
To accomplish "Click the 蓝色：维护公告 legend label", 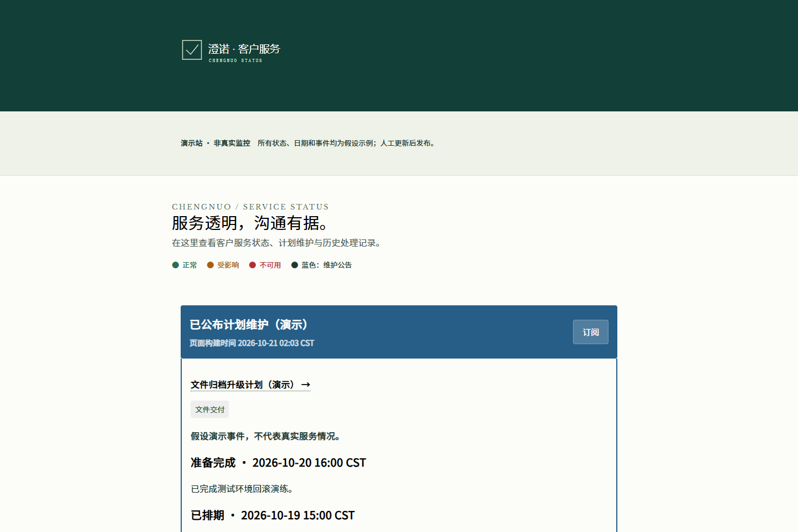I will [326, 265].
